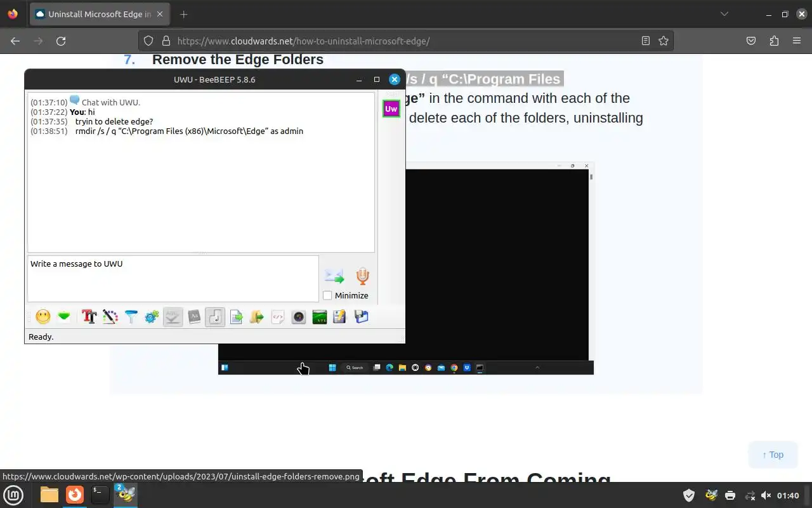Go back to the previous page in Firefox
The image size is (812, 508).
[15, 41]
